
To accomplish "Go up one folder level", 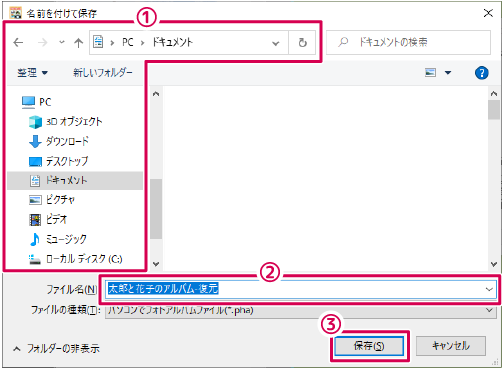I will point(78,42).
